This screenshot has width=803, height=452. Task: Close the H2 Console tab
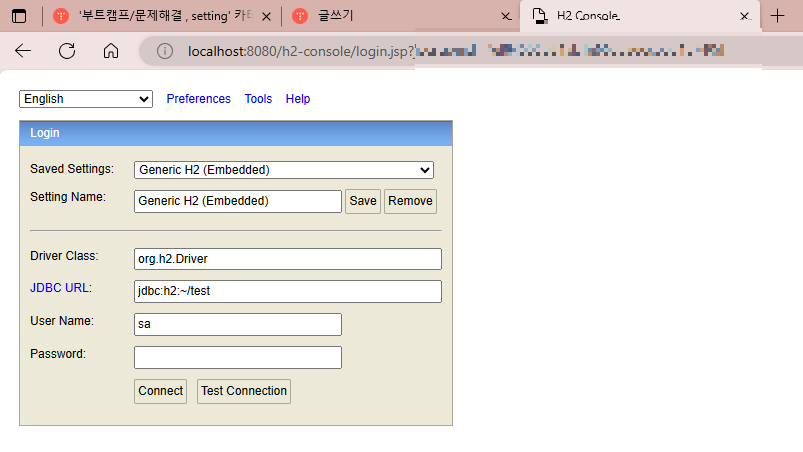[745, 16]
